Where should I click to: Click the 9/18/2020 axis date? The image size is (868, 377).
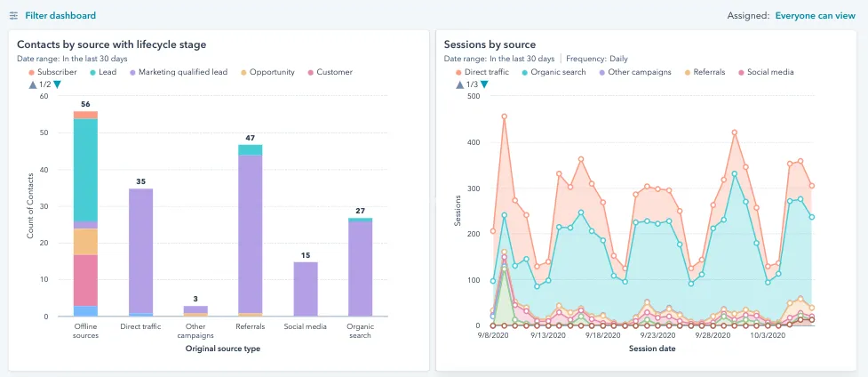point(602,335)
